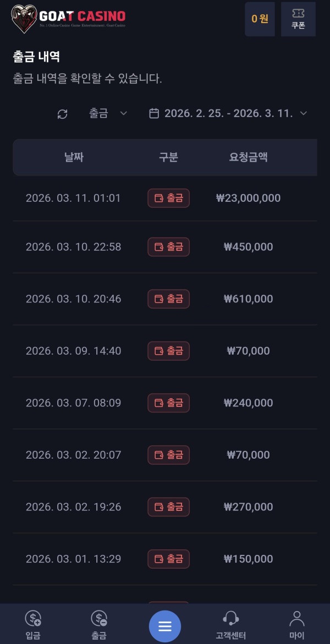This screenshot has height=644, width=330.
Task: Select the ₩610,000 withdrawal entry
Action: pyautogui.click(x=248, y=299)
